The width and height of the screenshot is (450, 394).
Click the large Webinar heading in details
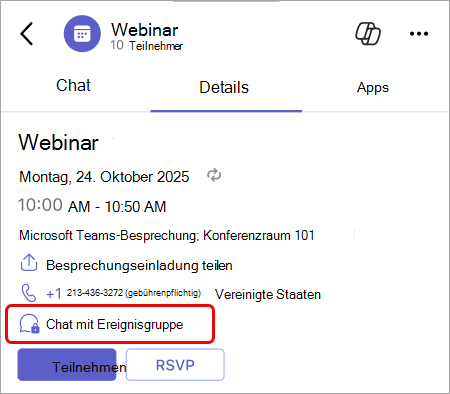[59, 143]
